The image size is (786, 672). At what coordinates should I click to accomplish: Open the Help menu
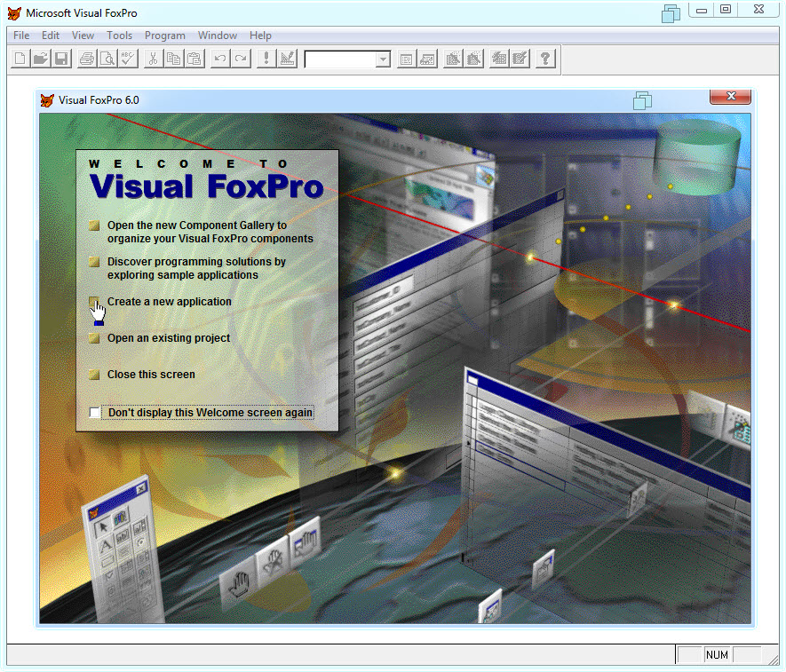pos(260,36)
